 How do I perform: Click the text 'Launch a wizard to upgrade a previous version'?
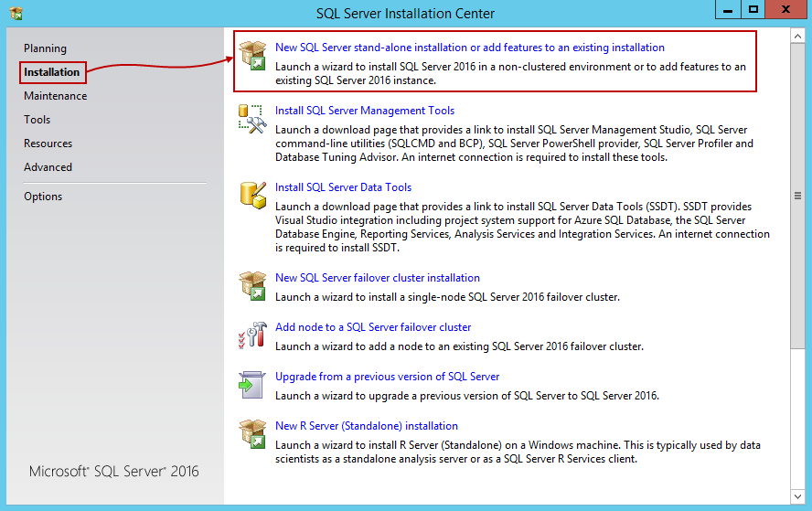467,396
